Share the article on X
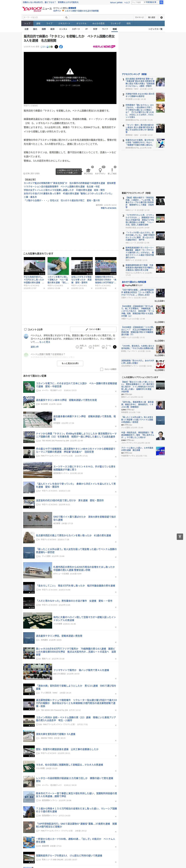This screenshot has height=868, width=186. click(x=56, y=47)
